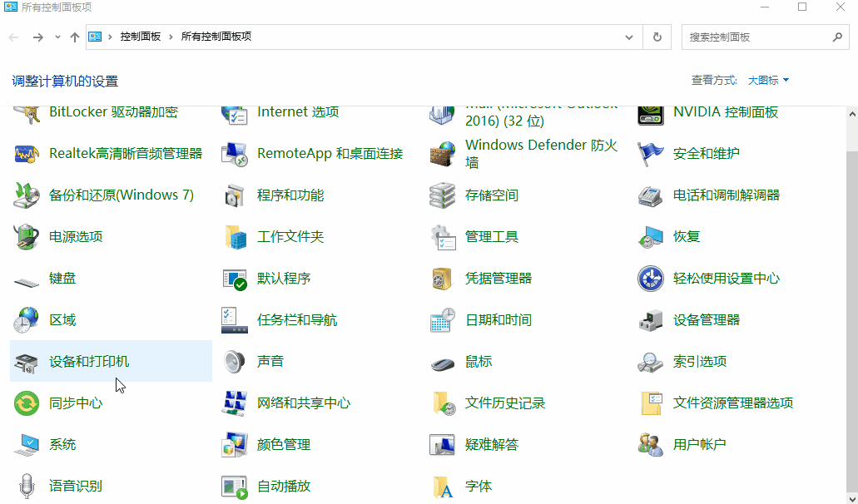Expand chevron before 控制面板 breadcrumb

[110, 37]
